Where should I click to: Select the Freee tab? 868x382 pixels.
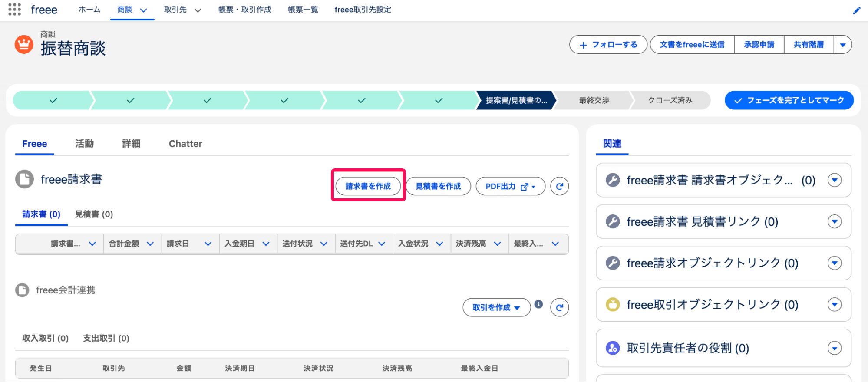point(35,144)
